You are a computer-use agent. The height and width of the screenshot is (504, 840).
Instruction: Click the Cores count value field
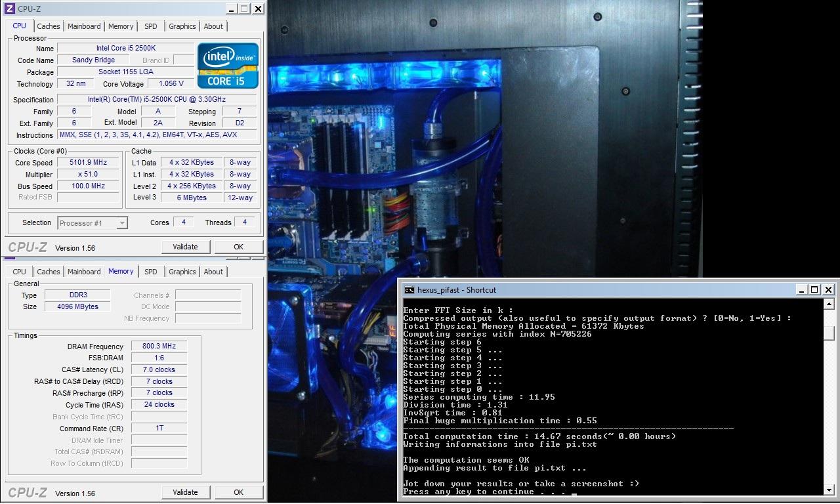click(x=183, y=222)
